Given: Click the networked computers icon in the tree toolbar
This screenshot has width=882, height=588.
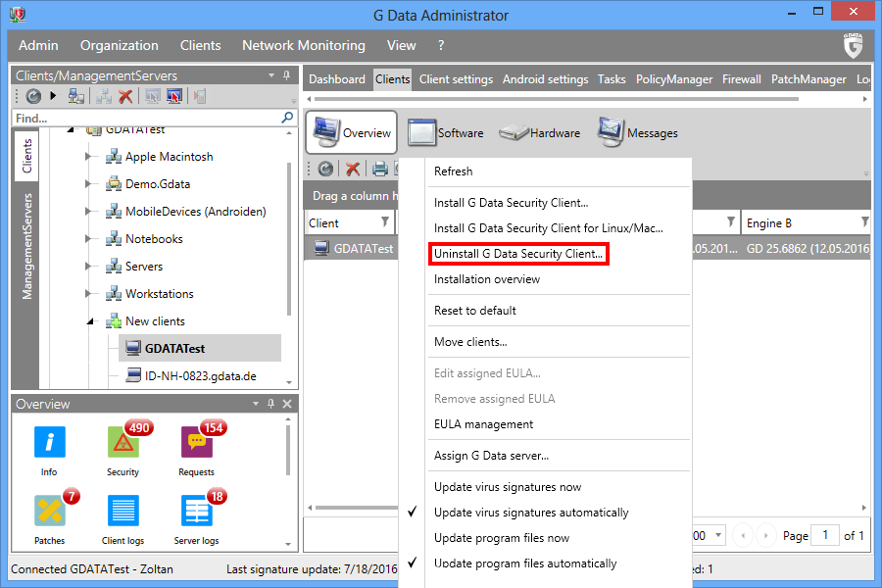Looking at the screenshot, I should click(x=75, y=96).
